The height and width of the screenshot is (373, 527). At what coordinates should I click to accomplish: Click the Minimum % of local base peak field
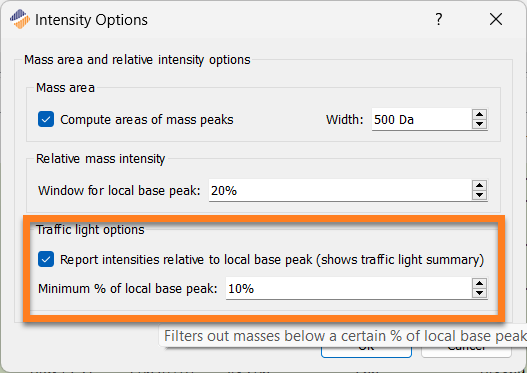coord(349,288)
